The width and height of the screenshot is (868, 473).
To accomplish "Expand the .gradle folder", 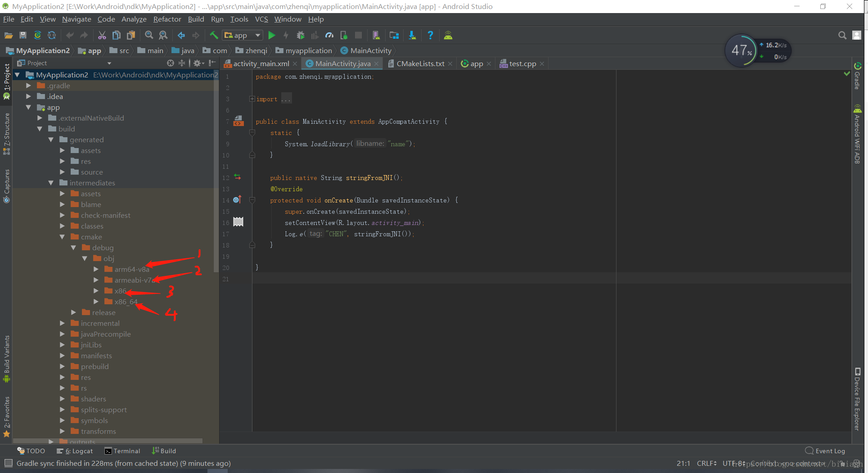I will click(x=28, y=86).
